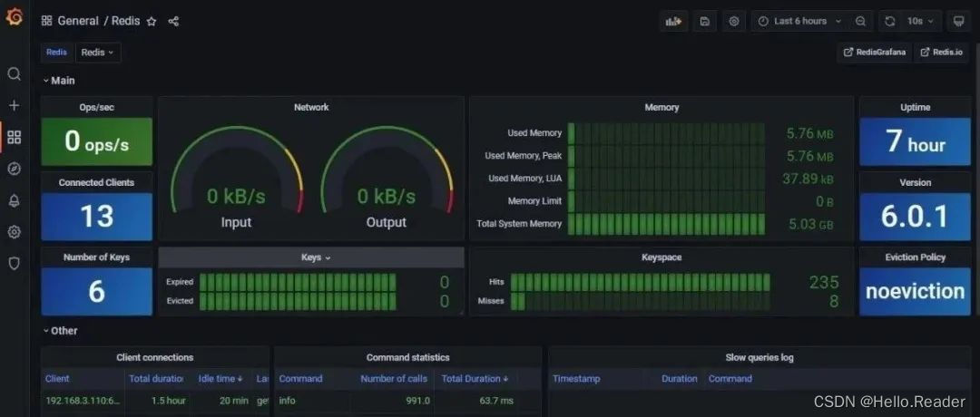Screen dimensions: 980x417
Task: Share the dashboard via share icon
Action: point(173,21)
